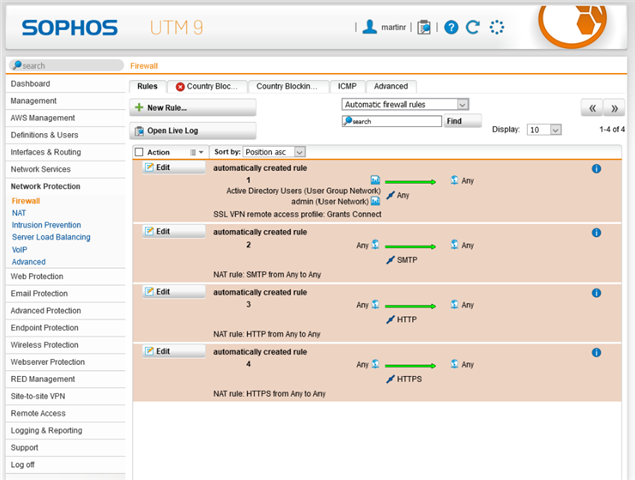Screen dimensions: 635x480
Task: Open the Sort by Position asc dropdown
Action: (274, 152)
